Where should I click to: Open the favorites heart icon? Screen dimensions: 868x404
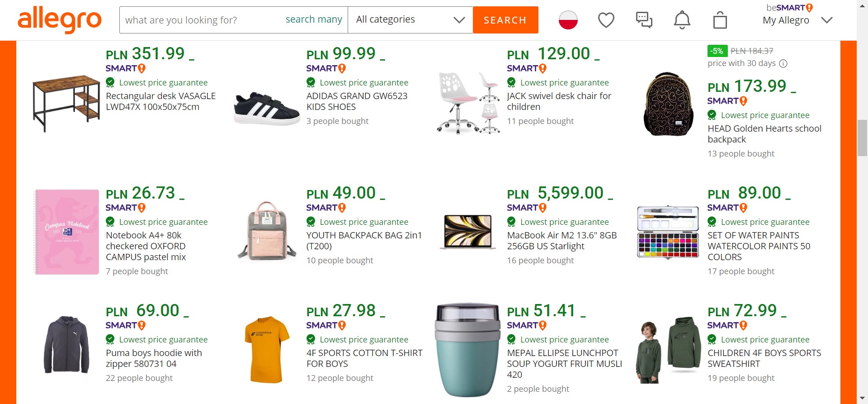606,20
